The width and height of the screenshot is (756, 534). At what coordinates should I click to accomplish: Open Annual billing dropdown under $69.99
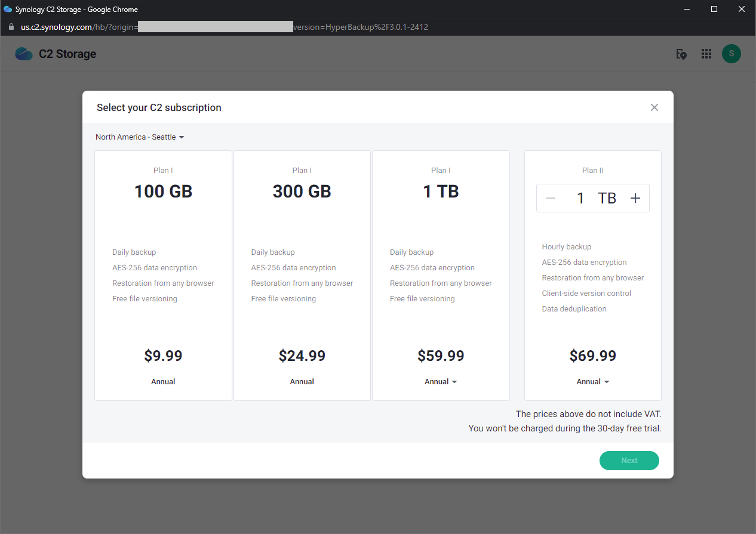pyautogui.click(x=593, y=382)
